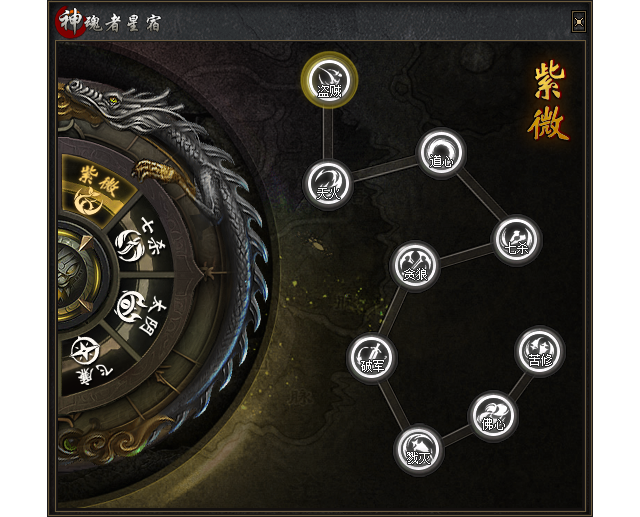
Task: Click the 佛心 star node
Action: 493,416
